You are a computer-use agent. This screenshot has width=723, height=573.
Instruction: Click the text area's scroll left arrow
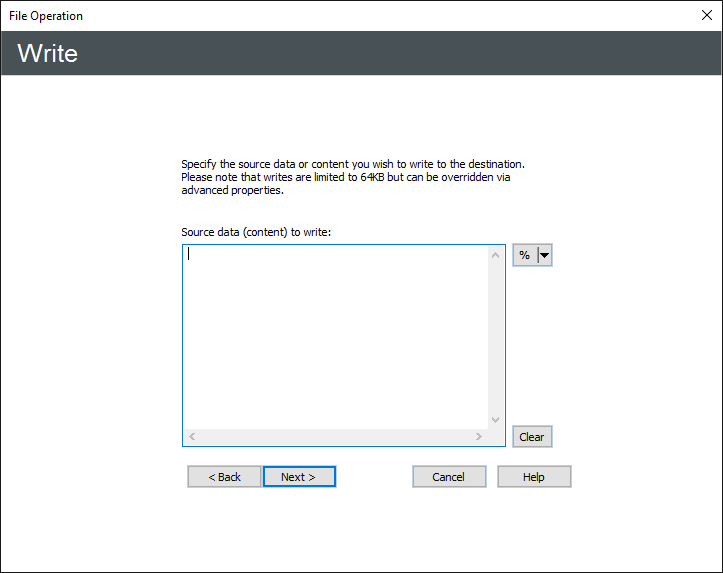click(x=192, y=437)
